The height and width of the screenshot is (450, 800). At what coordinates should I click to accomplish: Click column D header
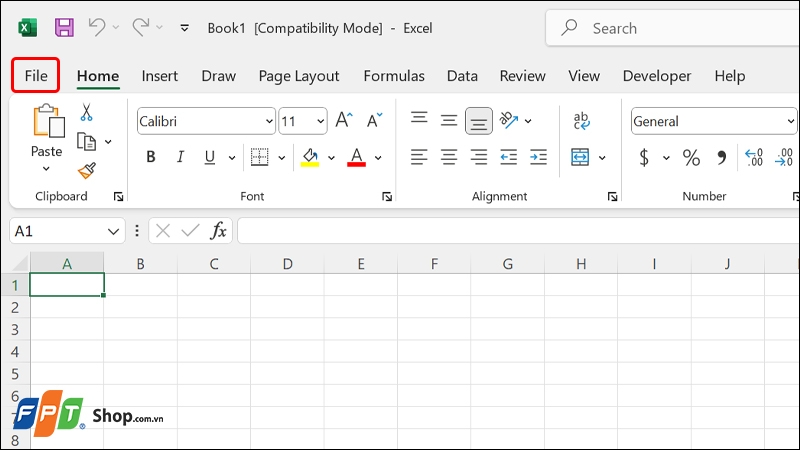[287, 263]
